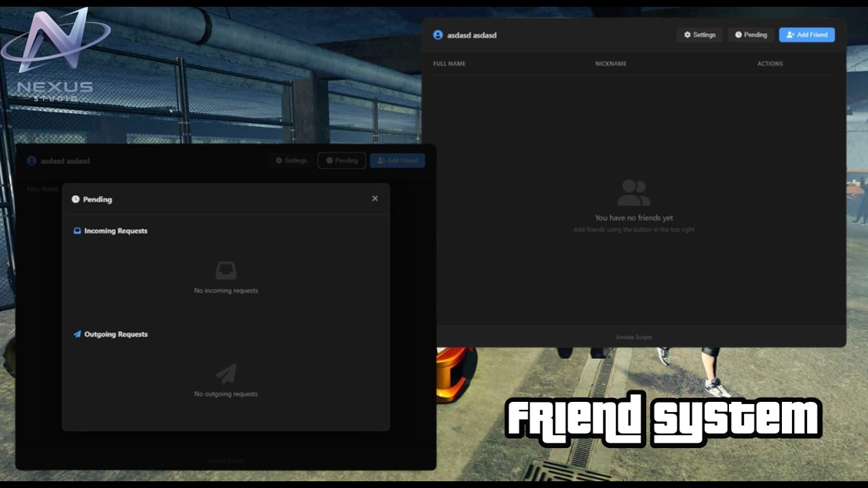Click the NICKNAME column header

[x=611, y=64]
